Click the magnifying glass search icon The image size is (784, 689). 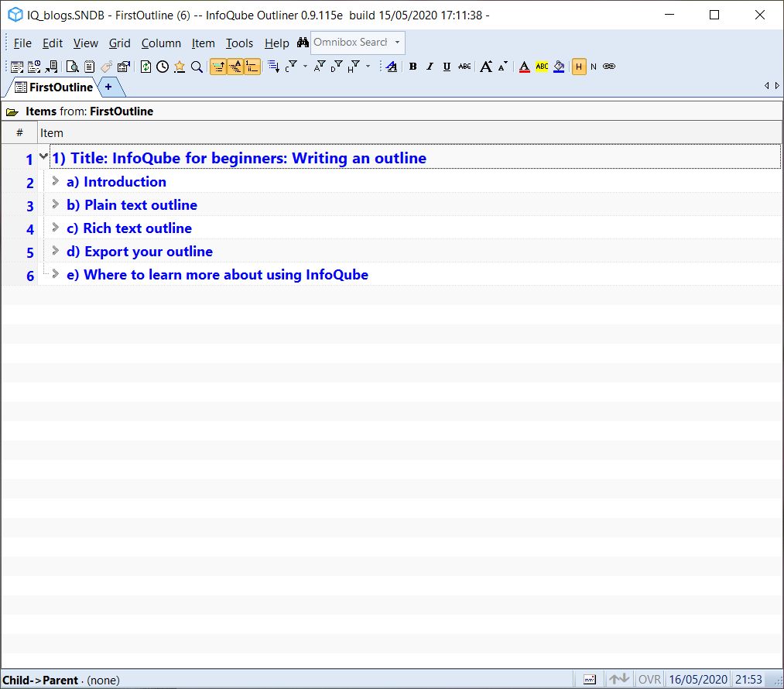[x=197, y=67]
